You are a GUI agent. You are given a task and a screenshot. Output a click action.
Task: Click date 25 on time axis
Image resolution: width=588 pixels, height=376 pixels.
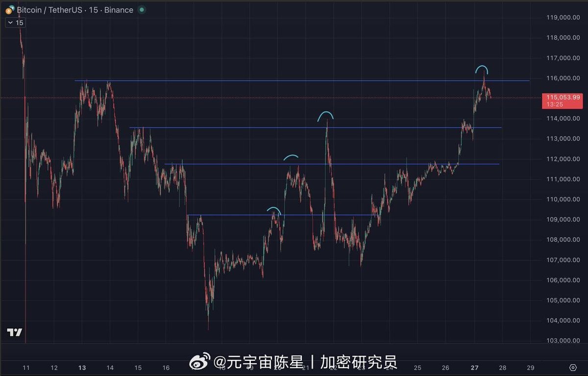point(417,368)
